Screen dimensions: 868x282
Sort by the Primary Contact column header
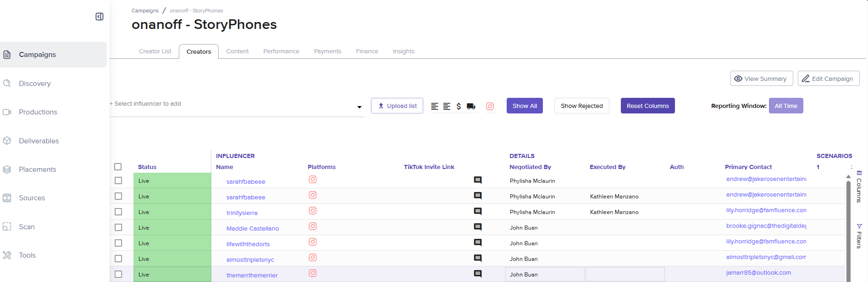pyautogui.click(x=748, y=167)
